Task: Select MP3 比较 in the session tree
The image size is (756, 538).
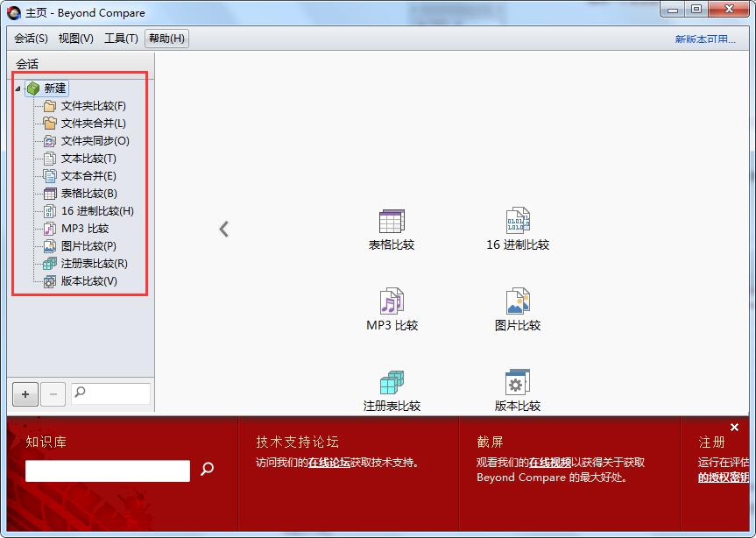Action: tap(85, 229)
